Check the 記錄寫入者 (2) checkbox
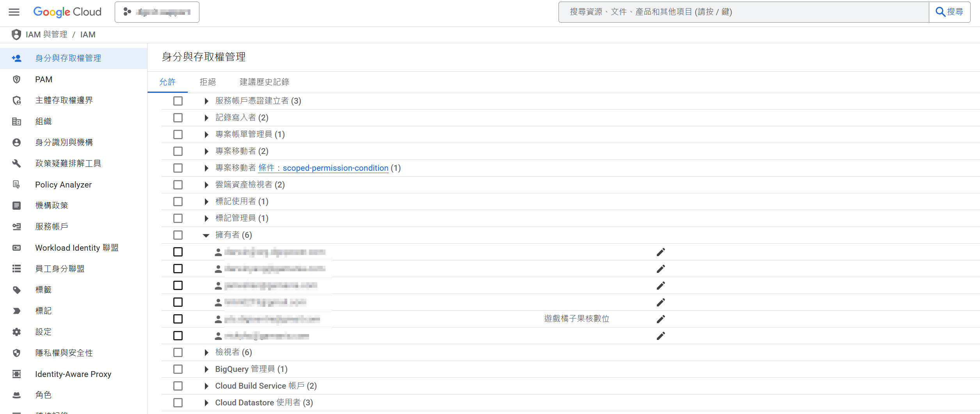Viewport: 980px width, 414px height. [x=178, y=118]
